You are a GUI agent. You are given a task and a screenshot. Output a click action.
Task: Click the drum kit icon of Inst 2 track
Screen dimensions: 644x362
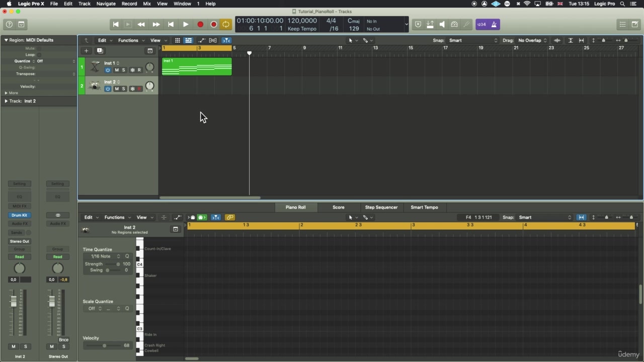[x=95, y=86]
